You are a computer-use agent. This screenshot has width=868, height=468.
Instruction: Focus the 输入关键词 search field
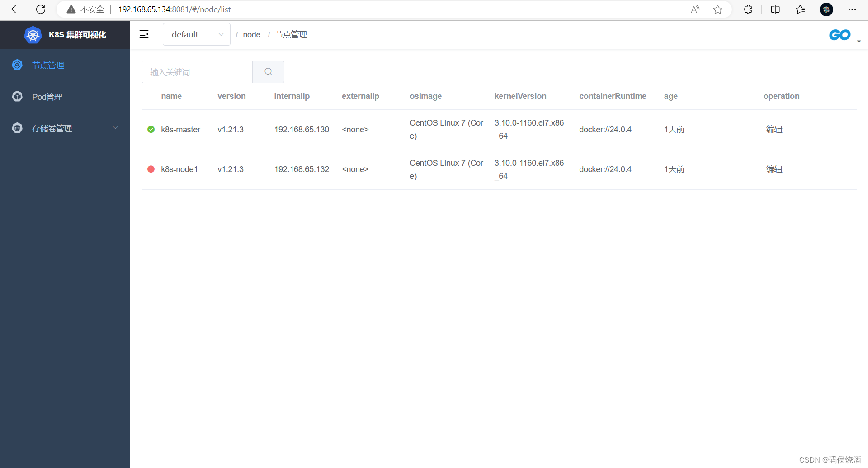coord(197,72)
